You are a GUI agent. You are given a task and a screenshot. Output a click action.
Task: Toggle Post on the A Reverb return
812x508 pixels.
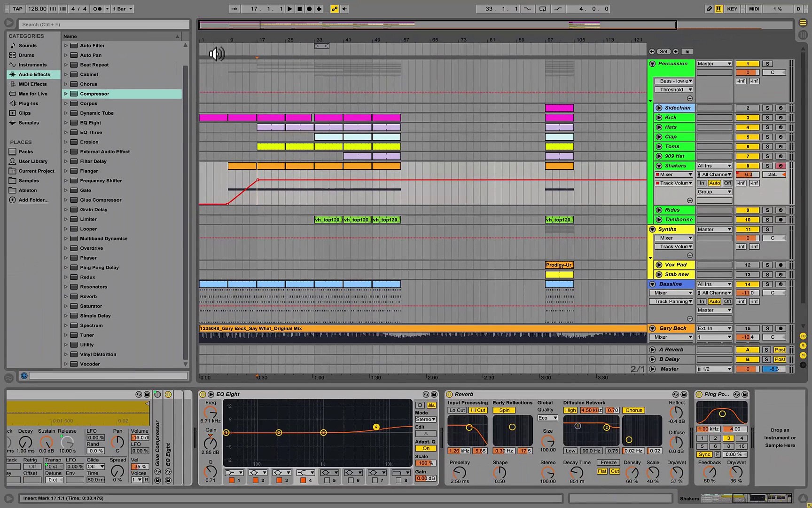pos(780,349)
